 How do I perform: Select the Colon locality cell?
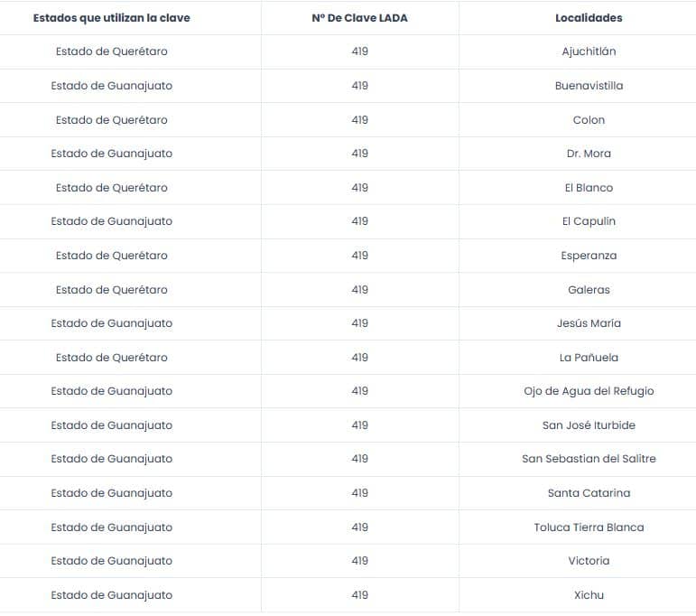coord(589,120)
